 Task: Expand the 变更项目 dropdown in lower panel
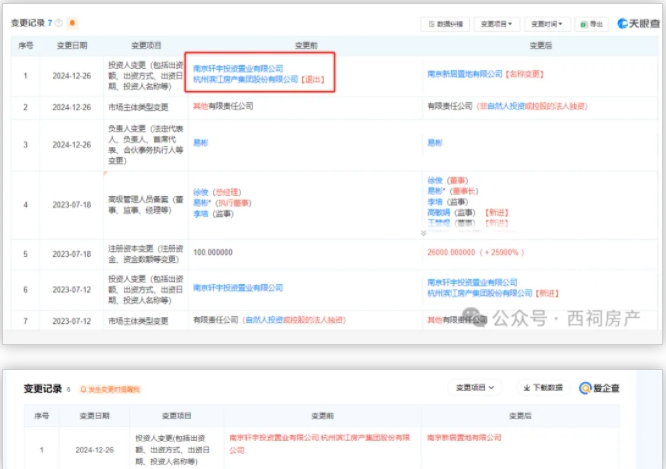[476, 388]
